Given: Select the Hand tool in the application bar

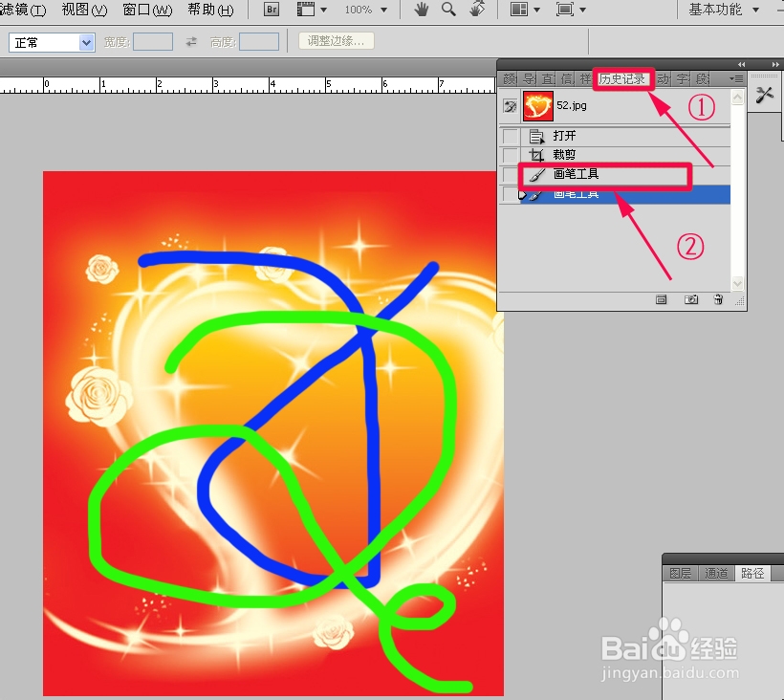Looking at the screenshot, I should (x=421, y=9).
